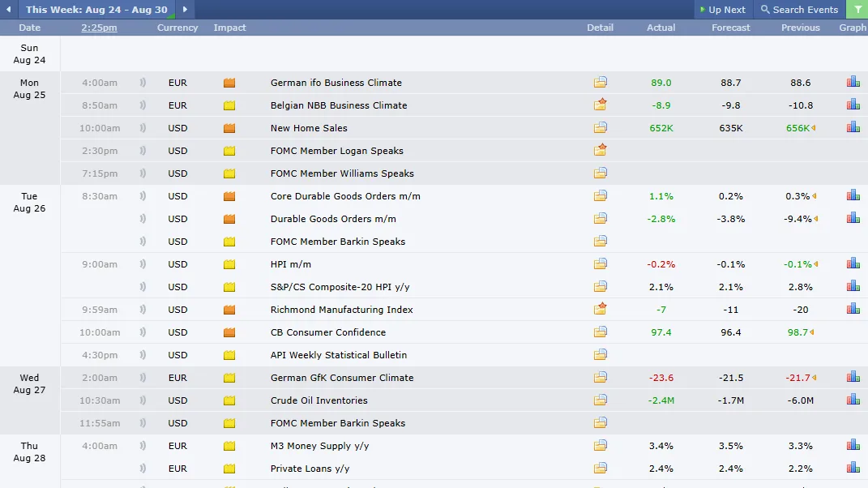Screen dimensions: 868x488
Task: Click the right arrow to view next week
Action: point(183,10)
